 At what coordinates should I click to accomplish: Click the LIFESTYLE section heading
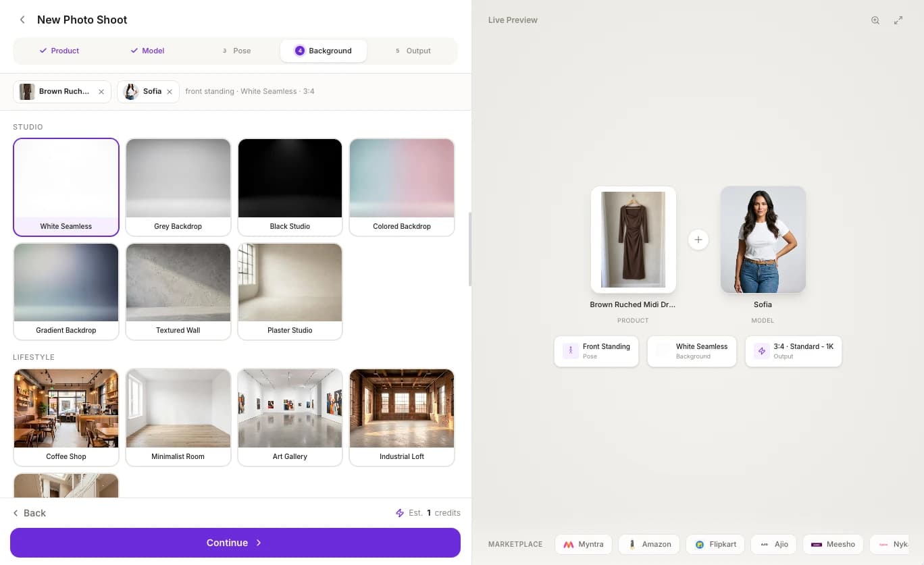coord(34,357)
